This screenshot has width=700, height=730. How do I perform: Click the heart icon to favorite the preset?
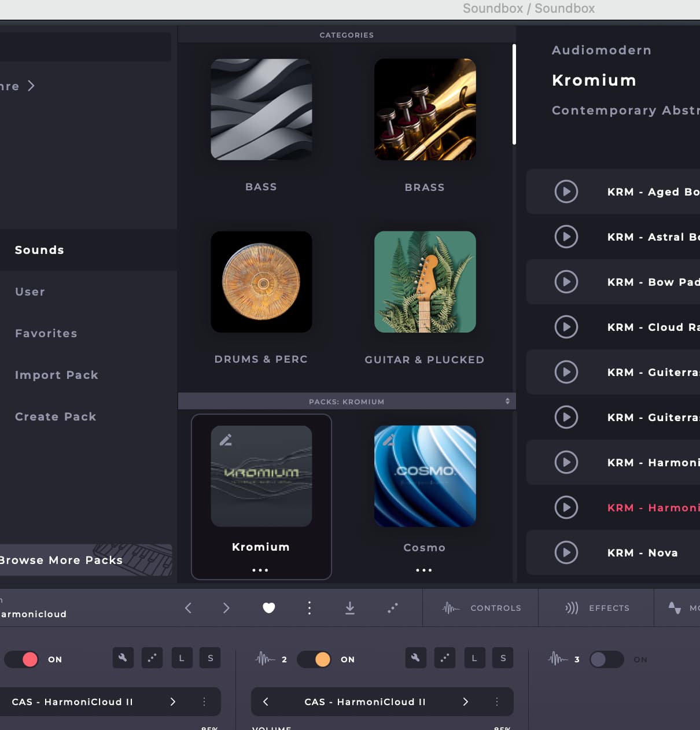pos(269,607)
